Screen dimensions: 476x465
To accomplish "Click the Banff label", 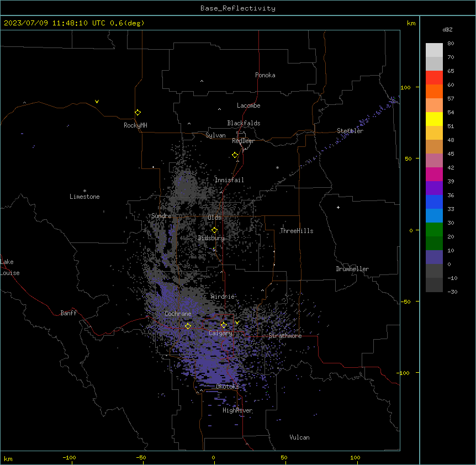I will pyautogui.click(x=68, y=313).
